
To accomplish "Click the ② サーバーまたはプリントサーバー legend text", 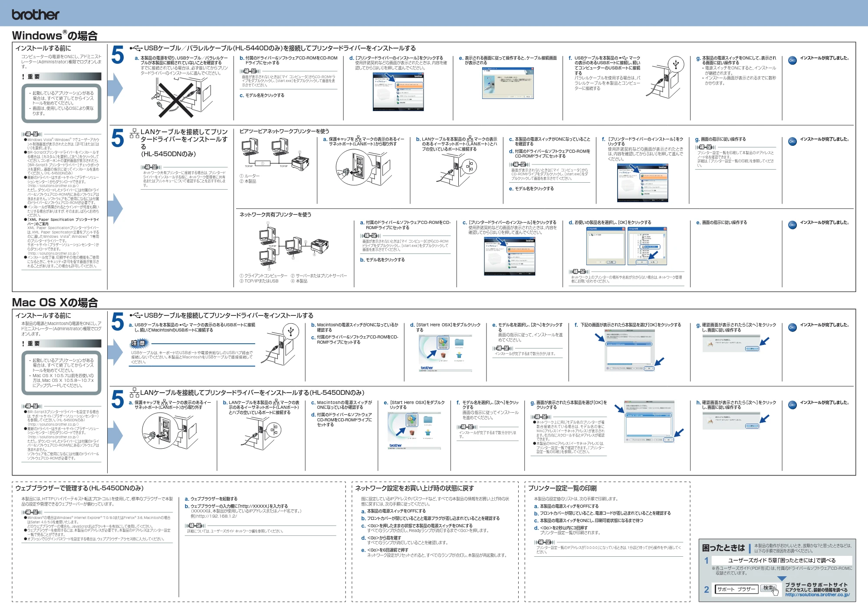I will (x=319, y=276).
